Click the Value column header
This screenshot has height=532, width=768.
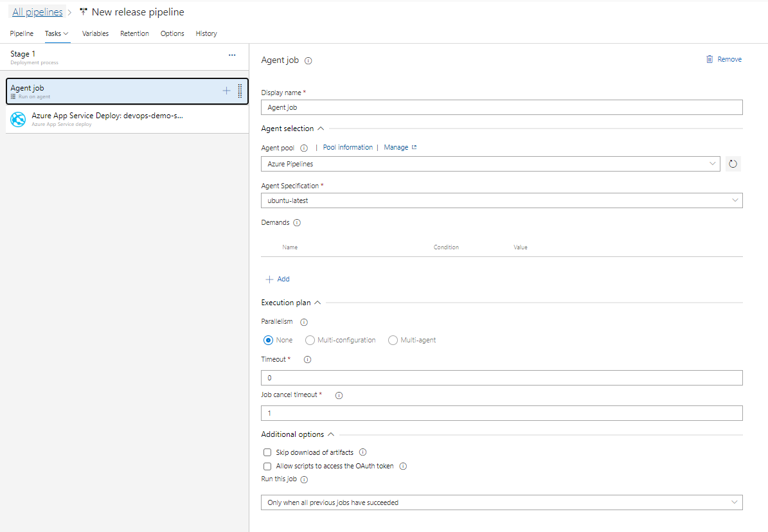coord(521,247)
